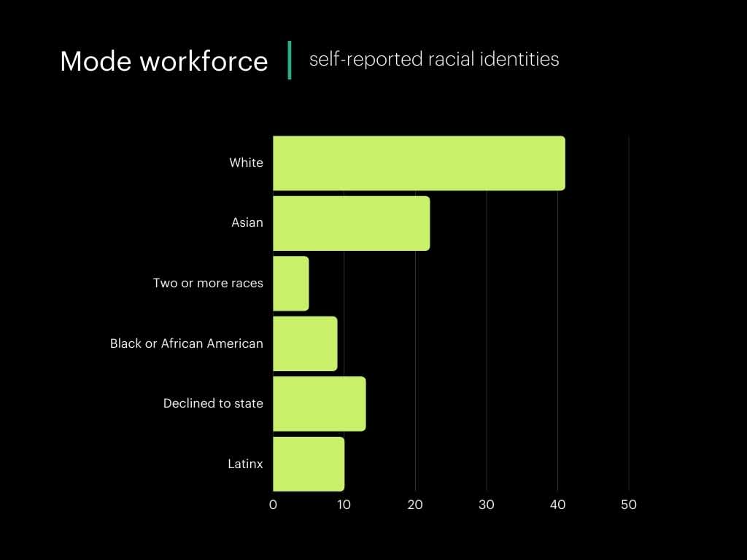Click the teal divider bar beside the title
The height and width of the screenshot is (560, 747).
[x=290, y=60]
